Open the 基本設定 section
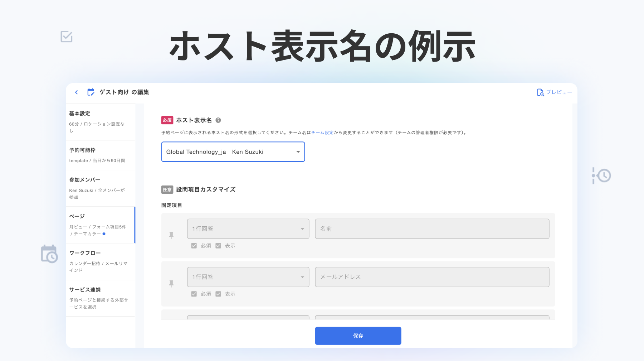The height and width of the screenshot is (361, 644). click(101, 122)
